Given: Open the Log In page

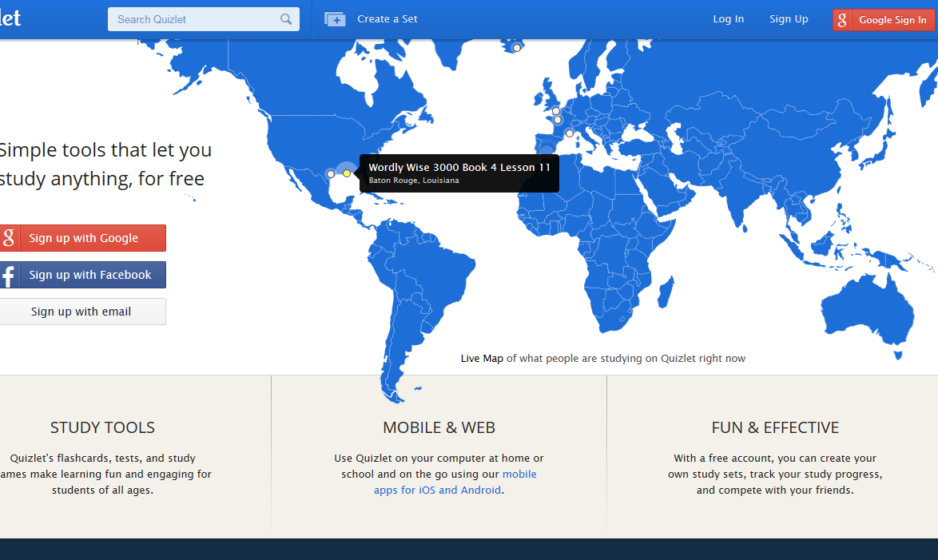Looking at the screenshot, I should 728,18.
